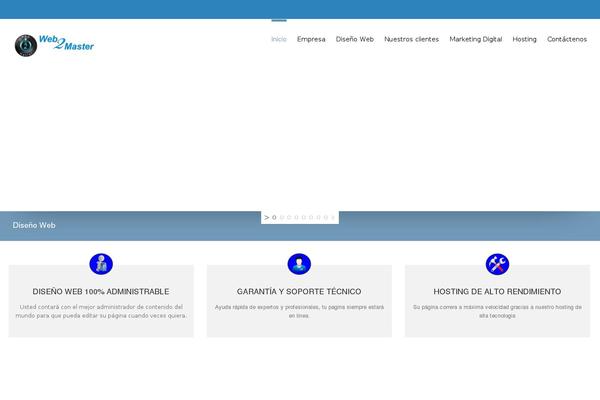The image size is (600, 400).
Task: Open the 'GARANTÍA Y SOPORTE TÉCNICO' heading
Action: [x=299, y=292]
